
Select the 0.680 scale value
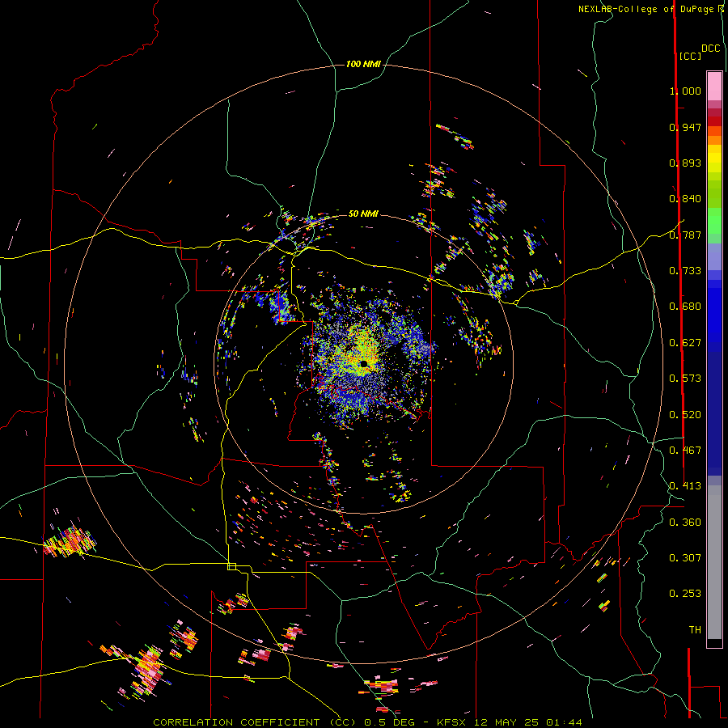(x=685, y=307)
